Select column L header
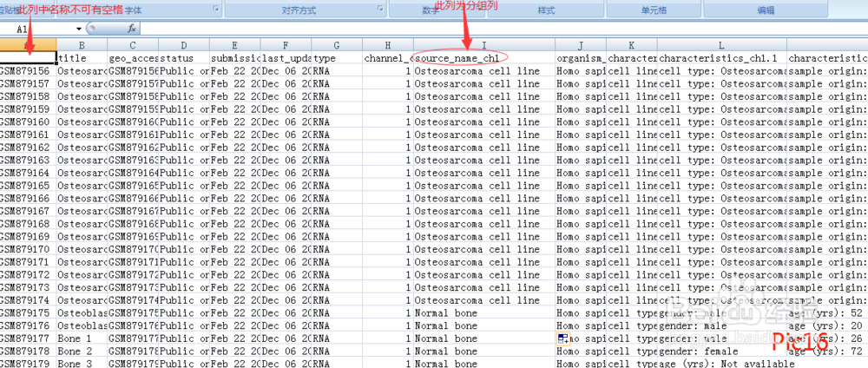Screen dimensions: 868x368 tap(721, 45)
